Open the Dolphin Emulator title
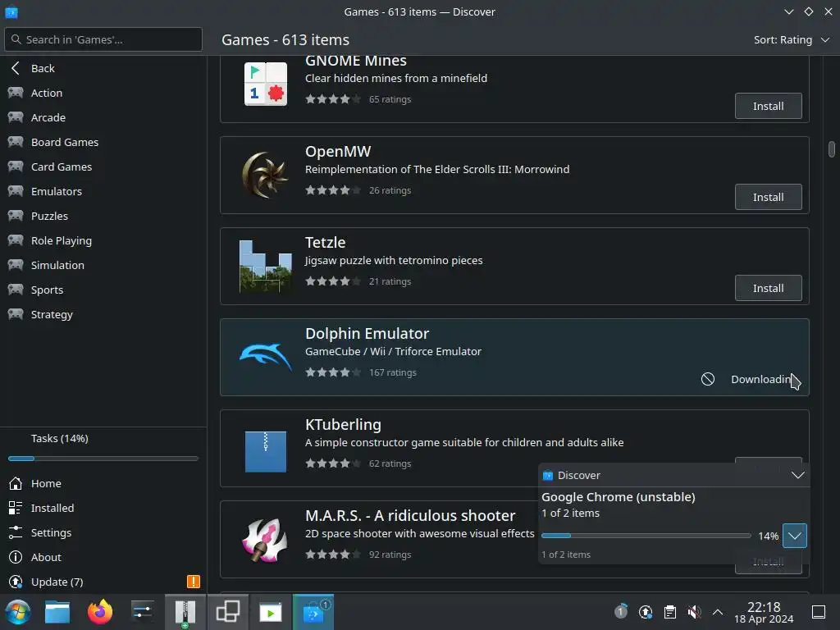Image resolution: width=840 pixels, height=630 pixels. pyautogui.click(x=367, y=333)
